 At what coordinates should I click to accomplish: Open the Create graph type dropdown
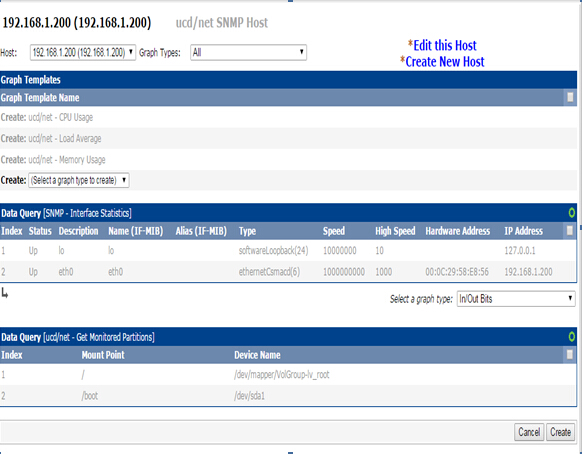point(79,180)
